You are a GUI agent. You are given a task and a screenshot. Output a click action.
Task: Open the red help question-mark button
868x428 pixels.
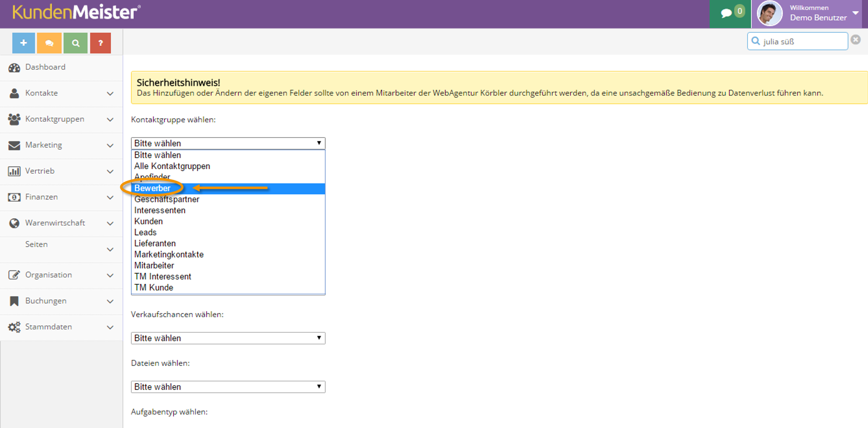pos(100,43)
